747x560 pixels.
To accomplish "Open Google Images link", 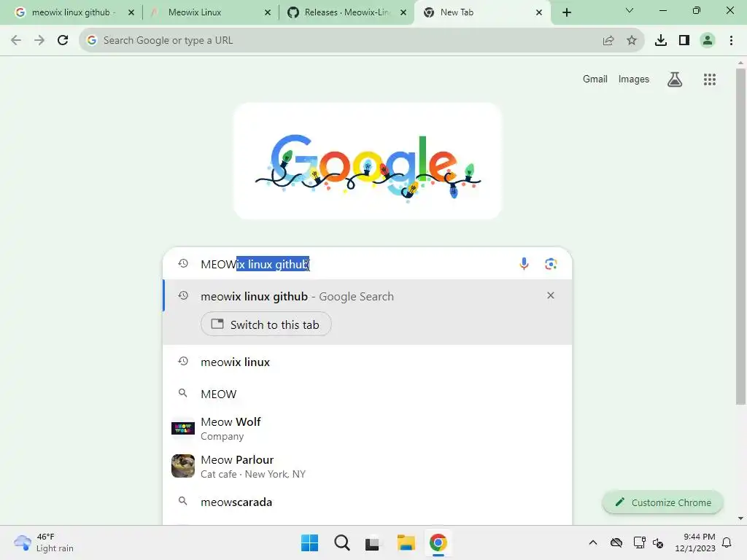I will (x=634, y=79).
